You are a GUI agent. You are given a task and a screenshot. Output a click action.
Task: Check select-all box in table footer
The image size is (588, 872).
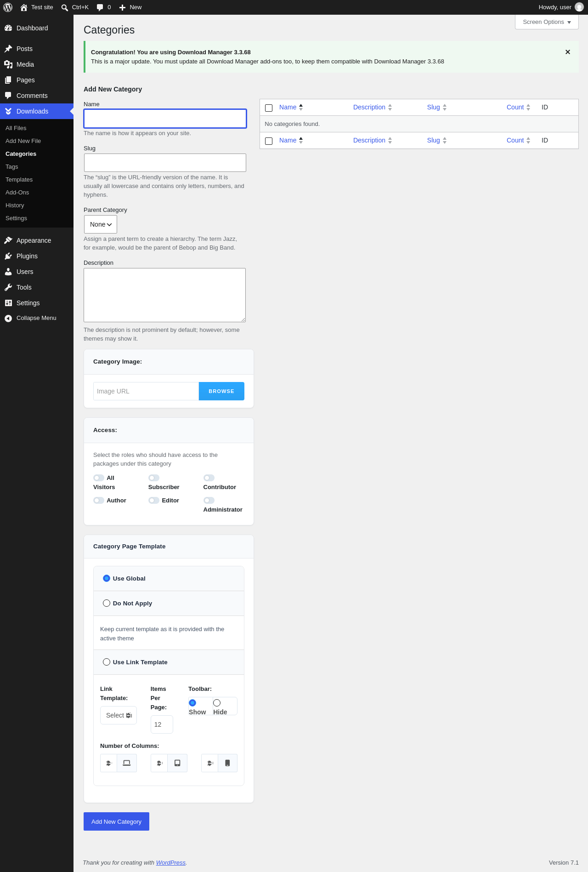coord(269,141)
